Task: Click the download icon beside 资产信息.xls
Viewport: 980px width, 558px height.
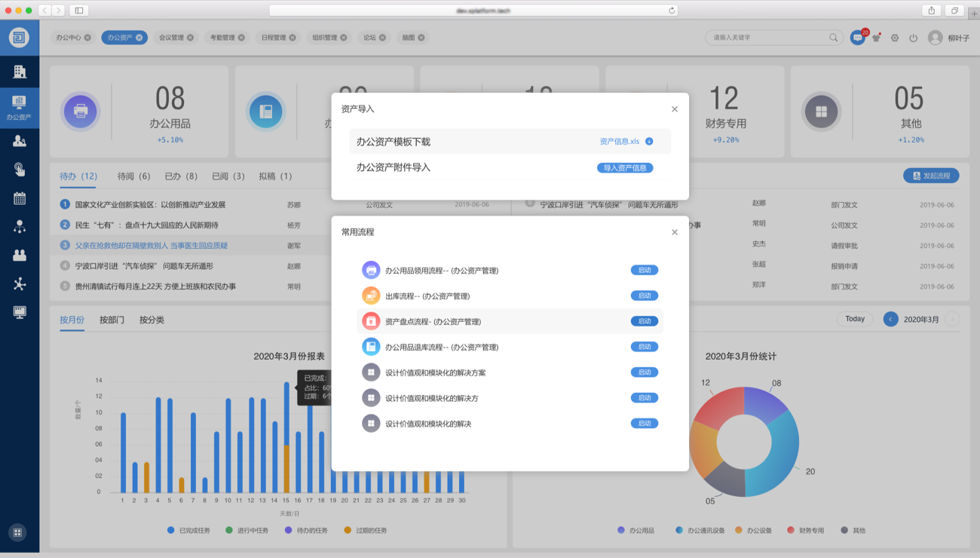Action: (x=649, y=141)
